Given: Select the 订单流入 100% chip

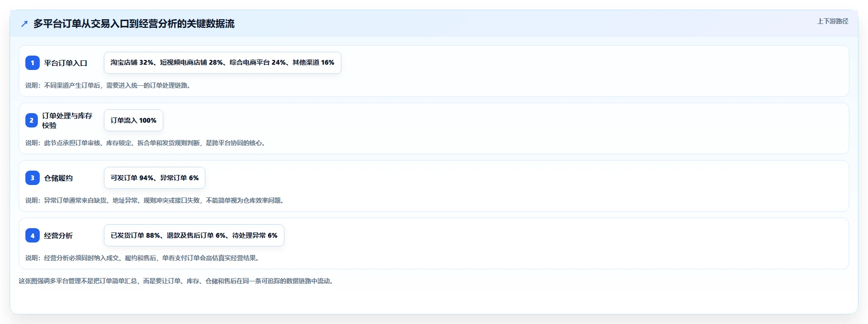Looking at the screenshot, I should click(x=134, y=120).
